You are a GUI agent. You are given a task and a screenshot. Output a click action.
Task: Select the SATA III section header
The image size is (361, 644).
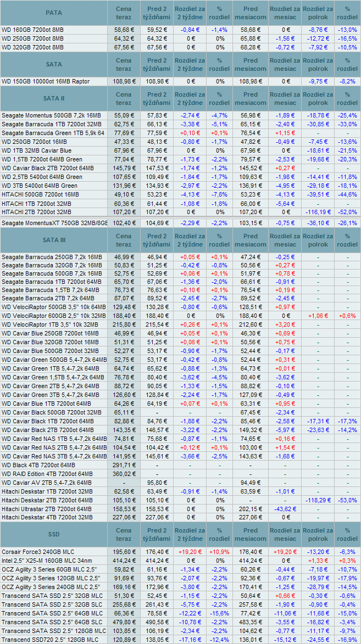pyautogui.click(x=54, y=240)
